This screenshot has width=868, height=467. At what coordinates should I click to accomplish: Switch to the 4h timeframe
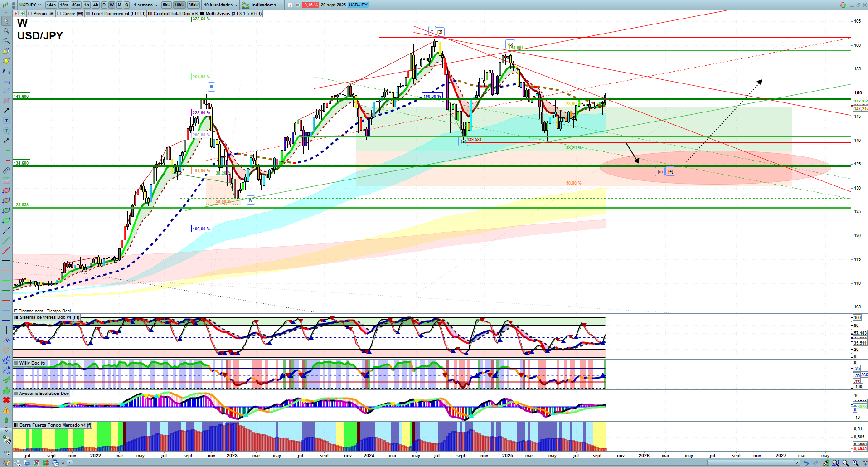pyautogui.click(x=96, y=5)
